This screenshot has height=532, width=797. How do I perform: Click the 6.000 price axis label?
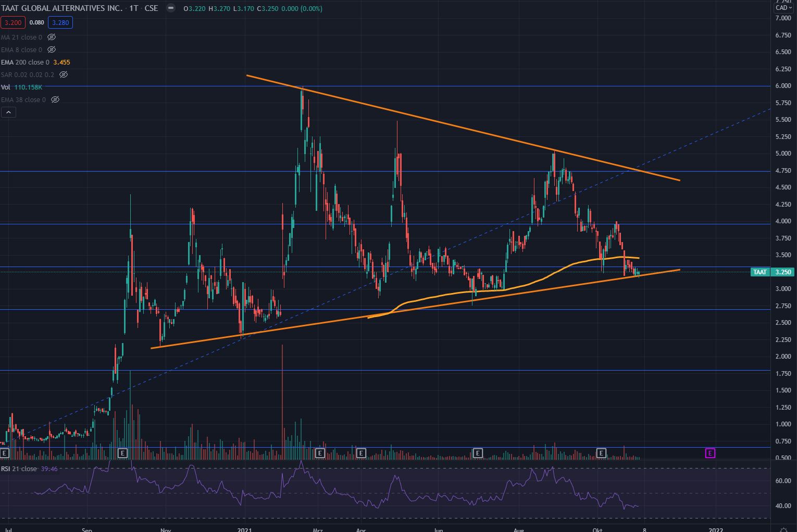(x=783, y=86)
